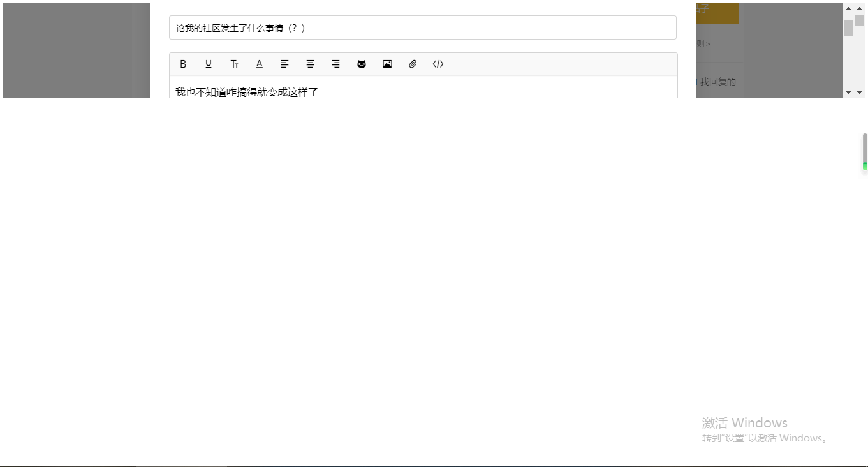The height and width of the screenshot is (467, 868).
Task: Align text left in the editor
Action: [285, 64]
